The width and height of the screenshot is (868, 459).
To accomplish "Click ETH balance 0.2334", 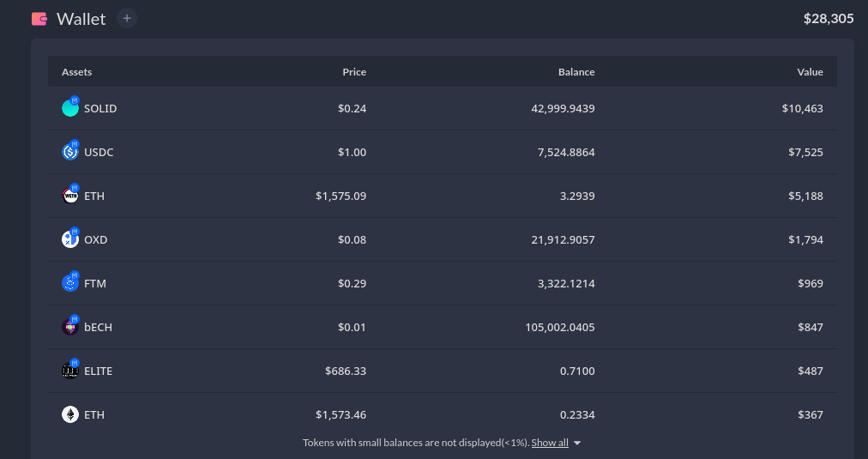I will (578, 414).
